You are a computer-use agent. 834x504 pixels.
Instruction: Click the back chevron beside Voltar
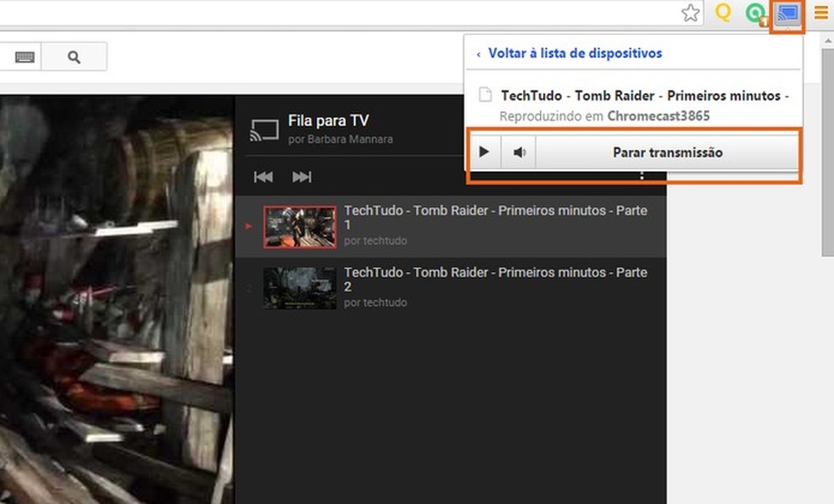479,54
